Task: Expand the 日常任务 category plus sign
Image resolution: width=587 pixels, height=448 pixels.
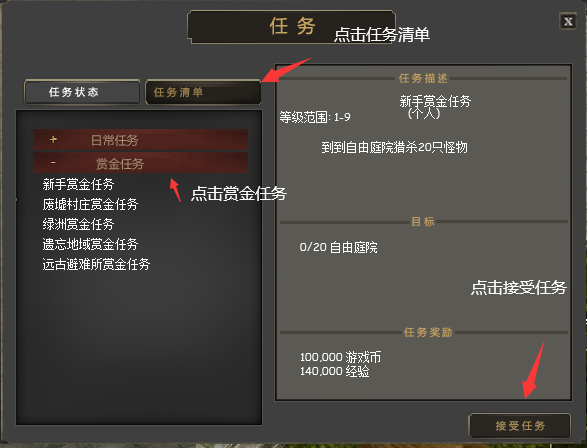Action: [x=53, y=140]
